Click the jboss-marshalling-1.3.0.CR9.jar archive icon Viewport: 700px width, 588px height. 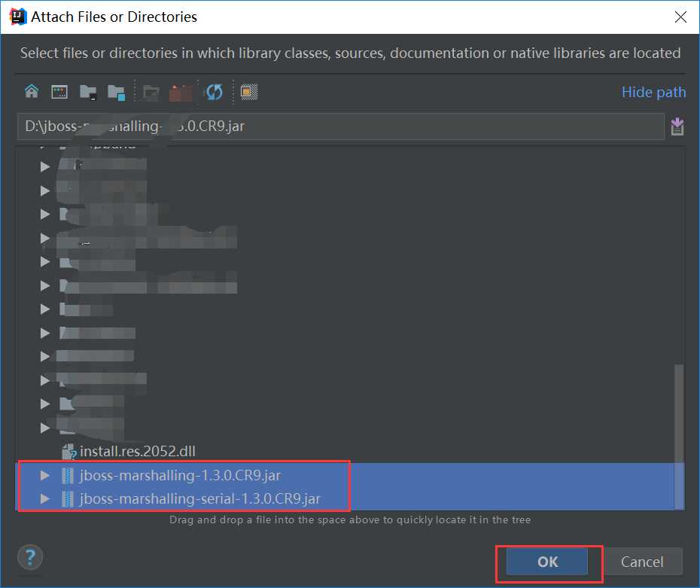tap(68, 476)
